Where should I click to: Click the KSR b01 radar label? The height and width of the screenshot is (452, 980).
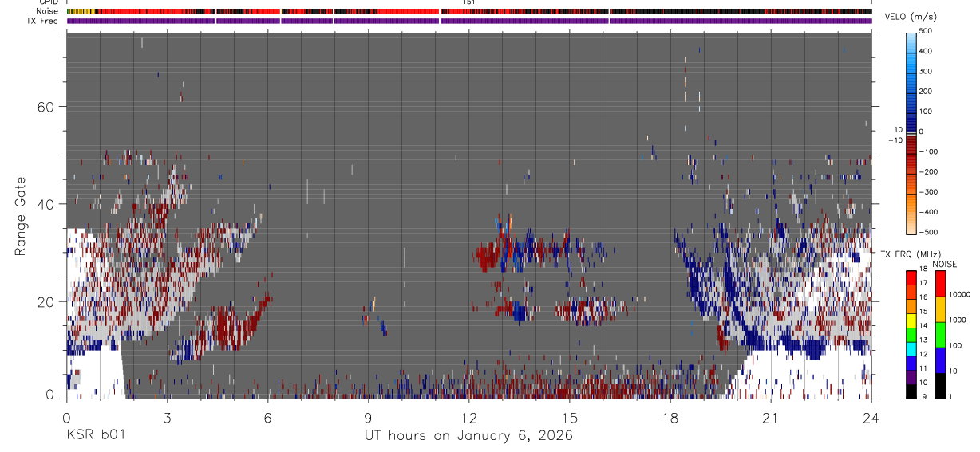95,436
